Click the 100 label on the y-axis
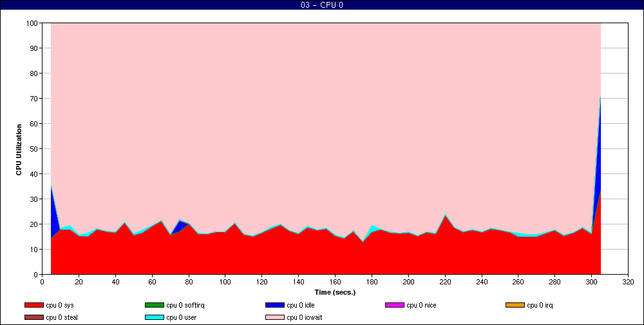This screenshot has width=644, height=325. tap(32, 23)
